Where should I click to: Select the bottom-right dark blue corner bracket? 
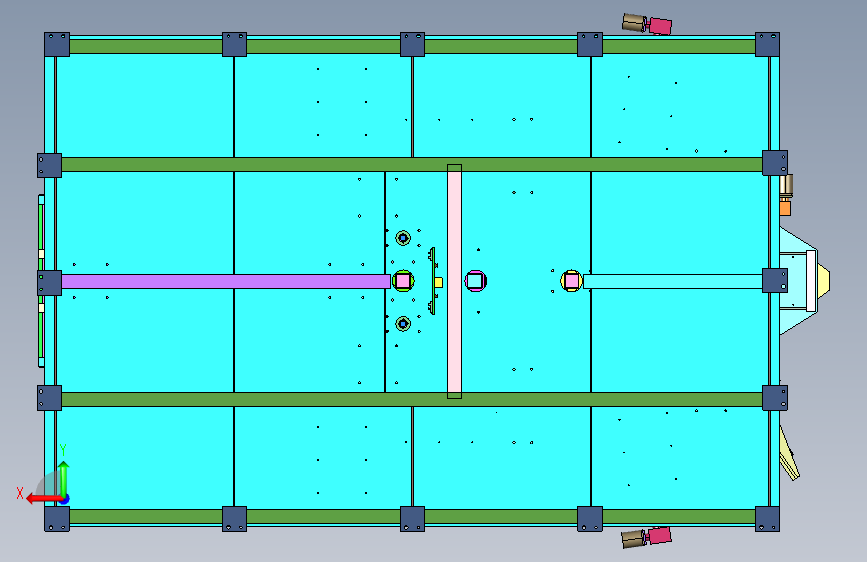[767, 519]
